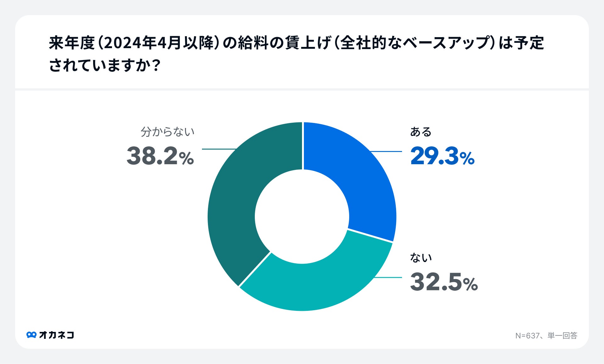Click the ない label text
This screenshot has height=364, width=604.
(x=421, y=258)
